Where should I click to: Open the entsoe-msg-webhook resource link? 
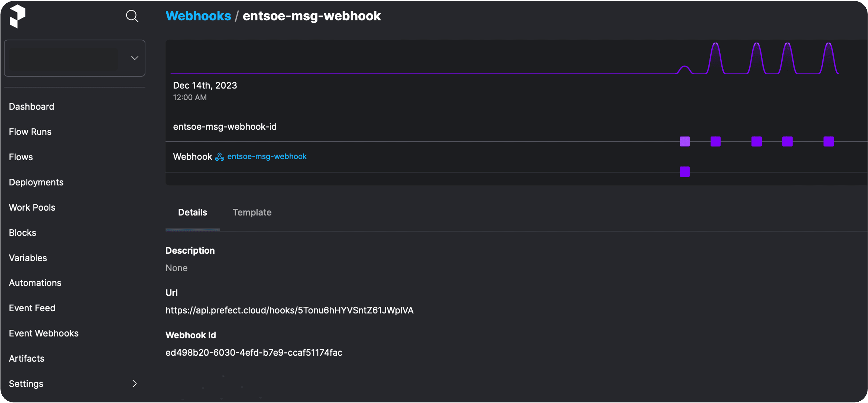[x=266, y=156]
